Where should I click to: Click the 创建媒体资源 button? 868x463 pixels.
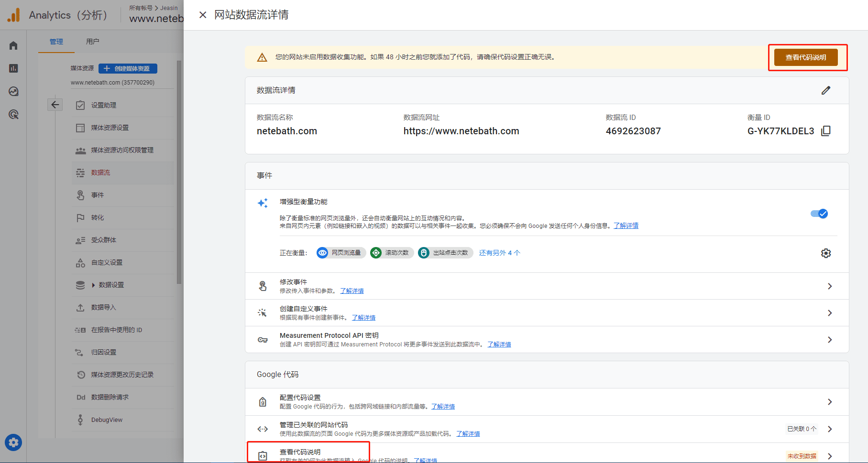[128, 68]
